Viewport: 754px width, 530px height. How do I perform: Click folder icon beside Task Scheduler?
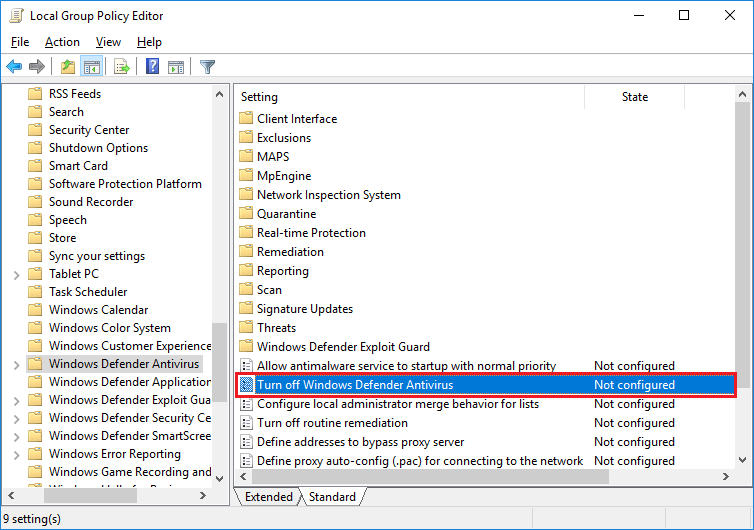(x=35, y=291)
